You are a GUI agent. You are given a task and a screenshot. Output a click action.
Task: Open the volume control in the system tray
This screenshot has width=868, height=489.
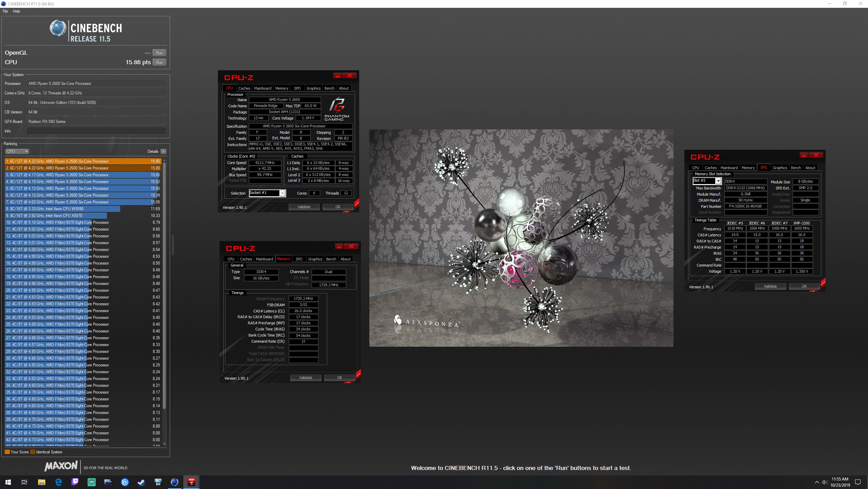coord(825,482)
